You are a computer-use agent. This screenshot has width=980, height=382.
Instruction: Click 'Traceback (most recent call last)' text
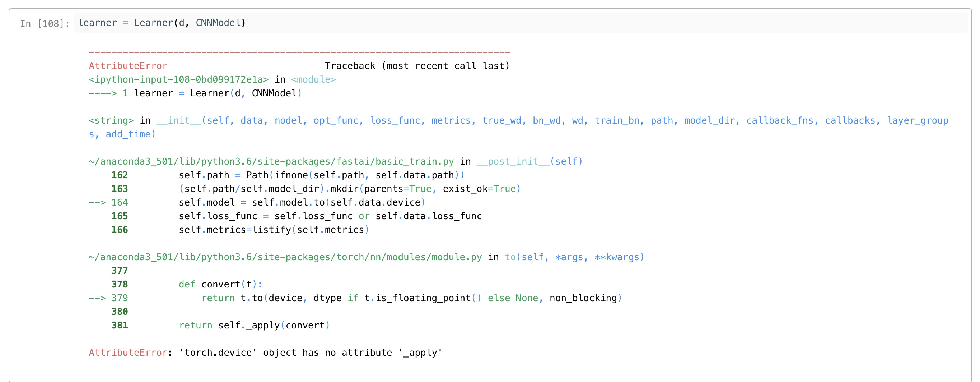[417, 66]
